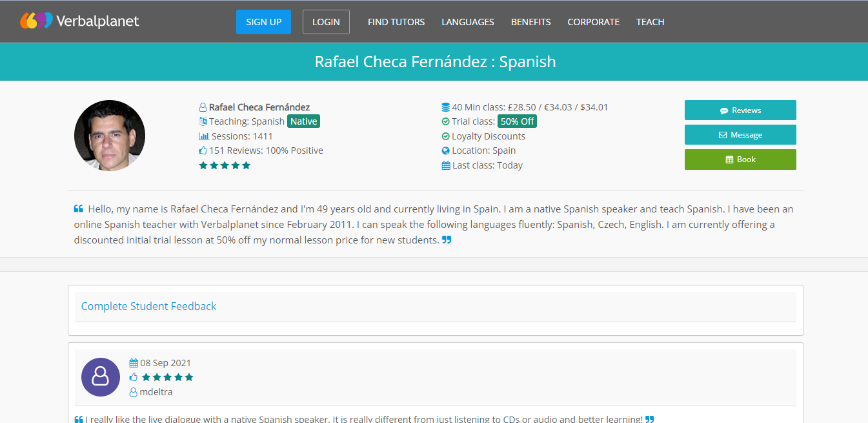Image resolution: width=868 pixels, height=423 pixels.
Task: Click the globe icon beside Location: Spain
Action: click(445, 150)
